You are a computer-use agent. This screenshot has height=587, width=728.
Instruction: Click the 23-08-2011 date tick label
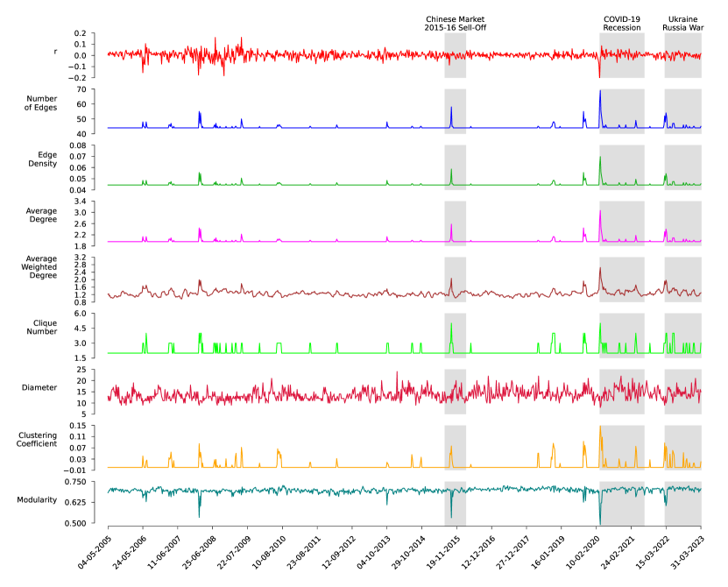point(304,552)
